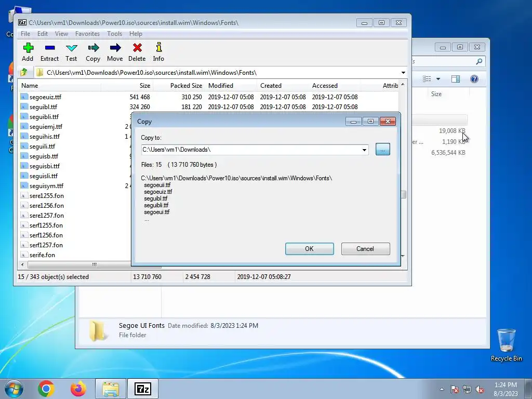The image size is (532, 399).
Task: Open view options dropdown arrow in Explorer
Action: [x=438, y=79]
